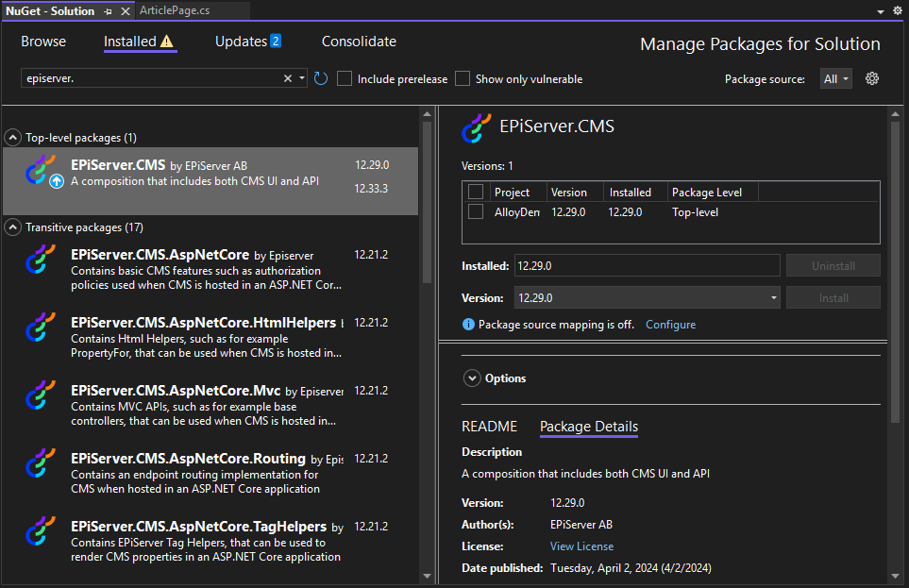
Task: Pin the NuGet - Solution tab
Action: [x=108, y=11]
